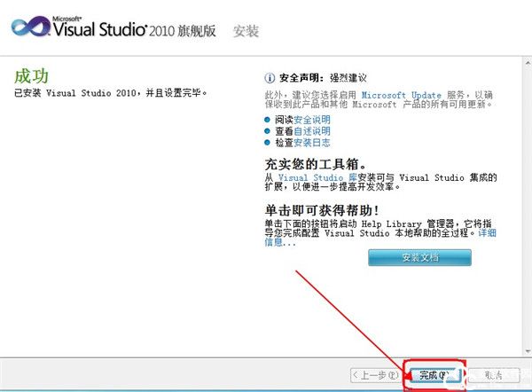
Task: Click the security notice info icon
Action: (x=270, y=78)
